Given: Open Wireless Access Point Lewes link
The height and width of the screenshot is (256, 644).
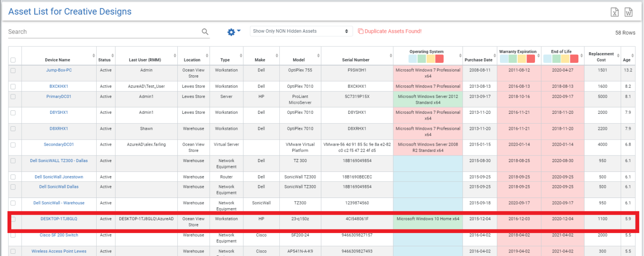Looking at the screenshot, I should coord(59,251).
